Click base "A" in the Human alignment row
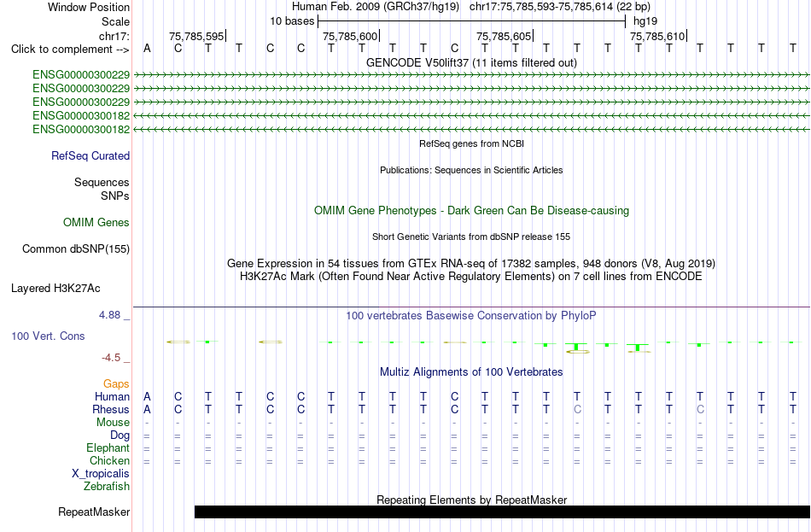811x532 pixels. 148,397
